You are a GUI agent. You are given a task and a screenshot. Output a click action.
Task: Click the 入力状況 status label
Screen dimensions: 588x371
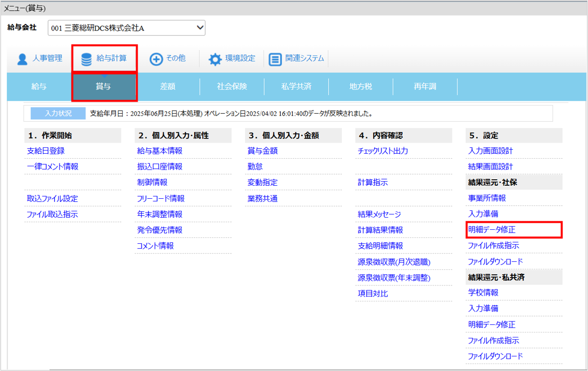coord(58,113)
